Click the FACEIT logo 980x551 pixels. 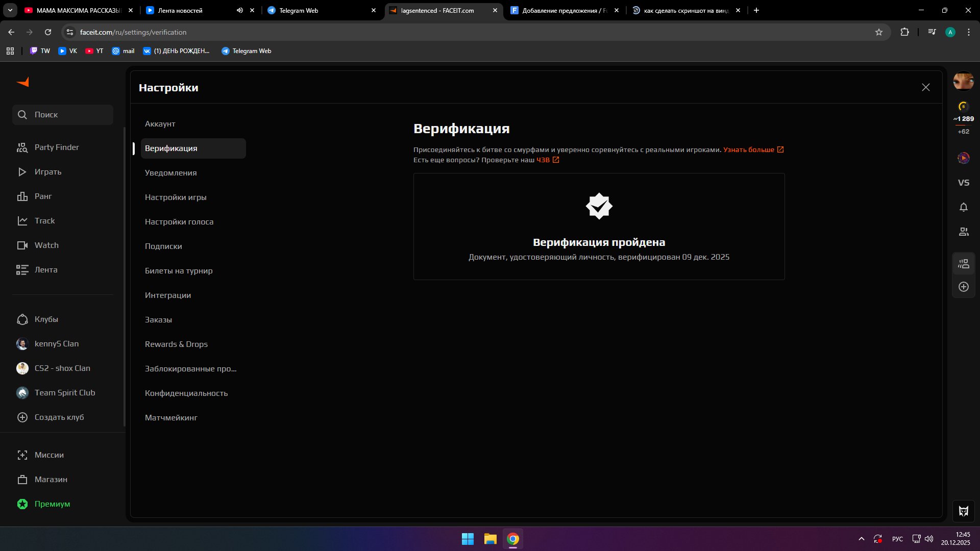pos(22,82)
